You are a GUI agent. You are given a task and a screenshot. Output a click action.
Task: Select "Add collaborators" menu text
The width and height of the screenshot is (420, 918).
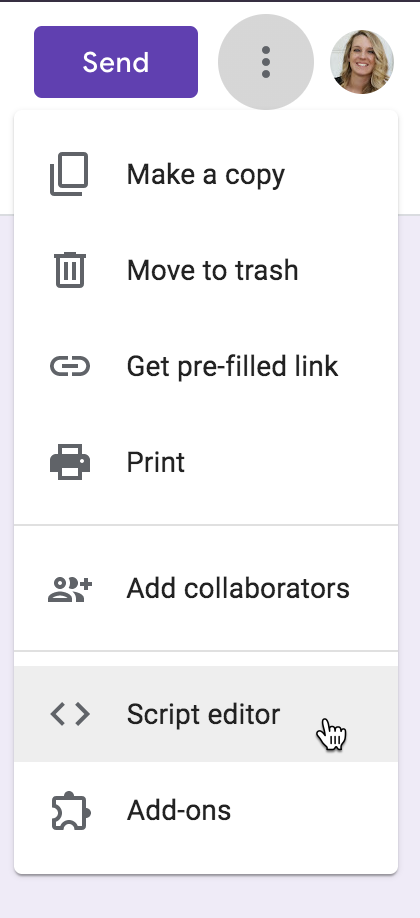coord(238,588)
